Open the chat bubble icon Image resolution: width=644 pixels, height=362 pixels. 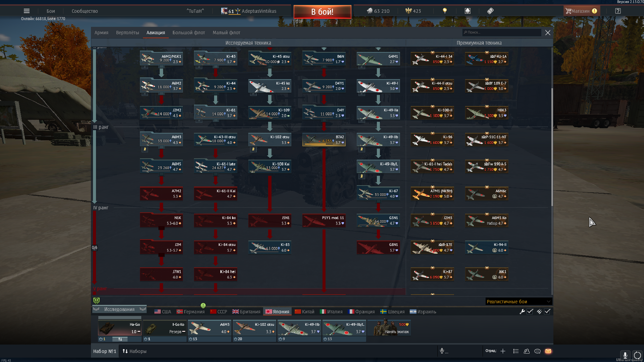tap(537, 351)
